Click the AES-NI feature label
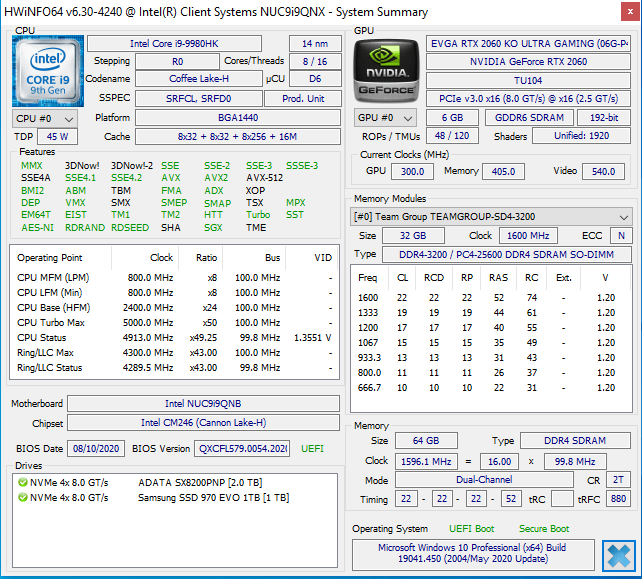The width and height of the screenshot is (642, 579). (x=37, y=228)
